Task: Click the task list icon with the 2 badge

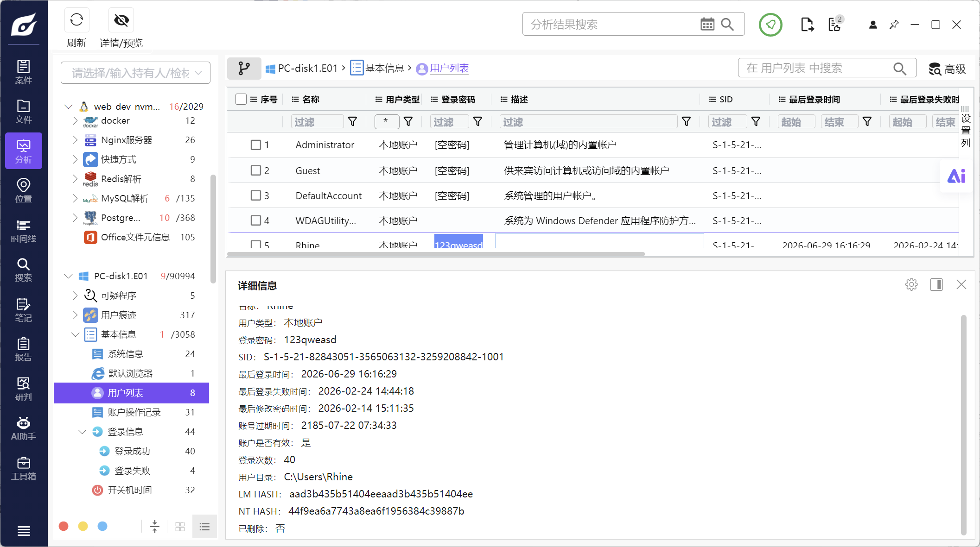Action: (x=835, y=24)
